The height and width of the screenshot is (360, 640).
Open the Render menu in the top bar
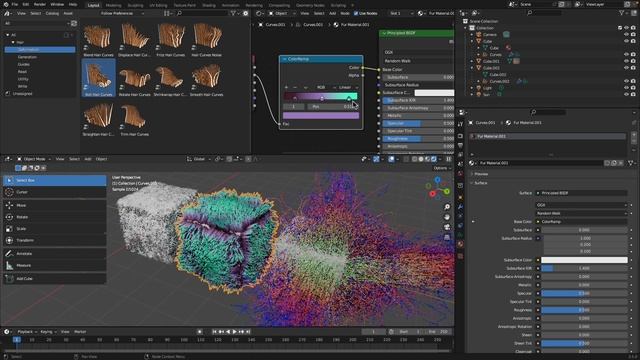click(x=40, y=4)
